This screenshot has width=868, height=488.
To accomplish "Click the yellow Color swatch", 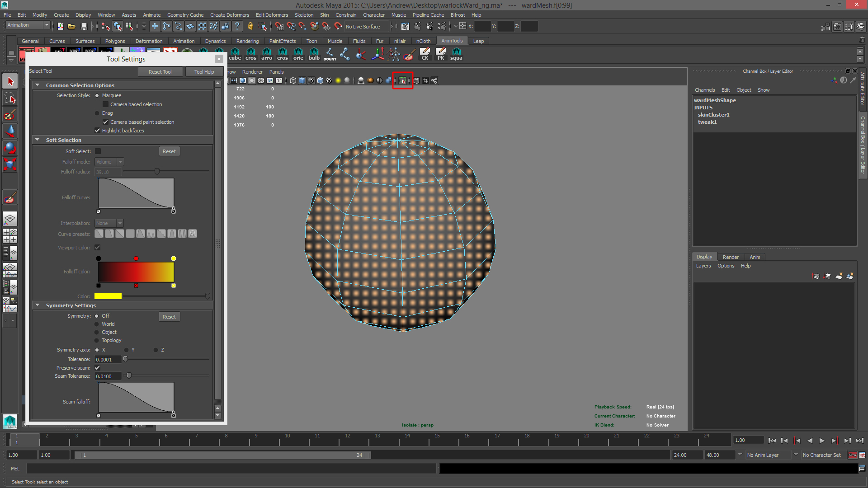I will [x=108, y=296].
